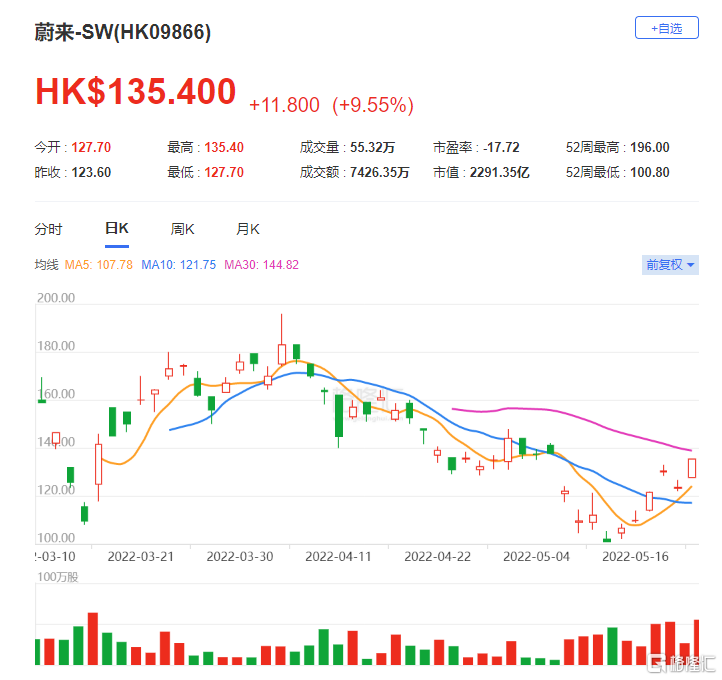Click the HK$135.400 current price

tap(136, 92)
